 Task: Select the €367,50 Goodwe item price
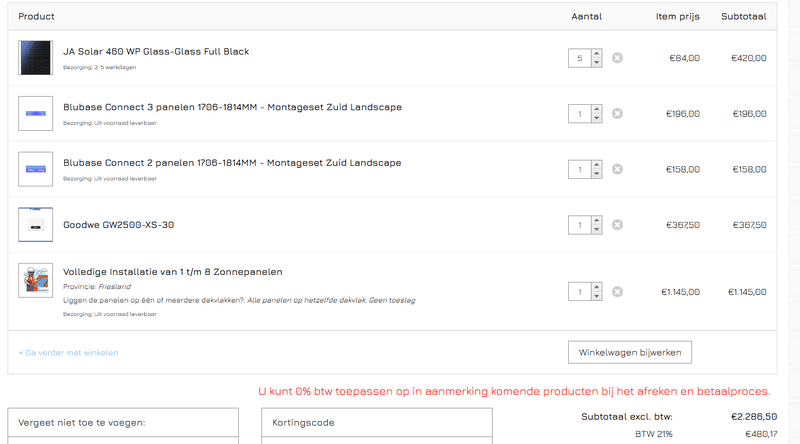683,225
